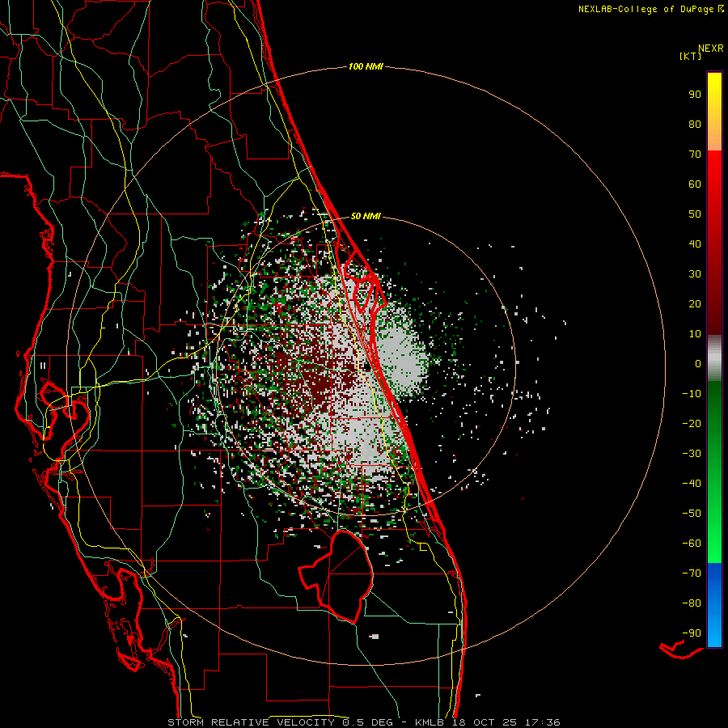Click the NEXLAB-College of DuPage title text
Viewport: 728px width, 728px height.
[x=650, y=9]
